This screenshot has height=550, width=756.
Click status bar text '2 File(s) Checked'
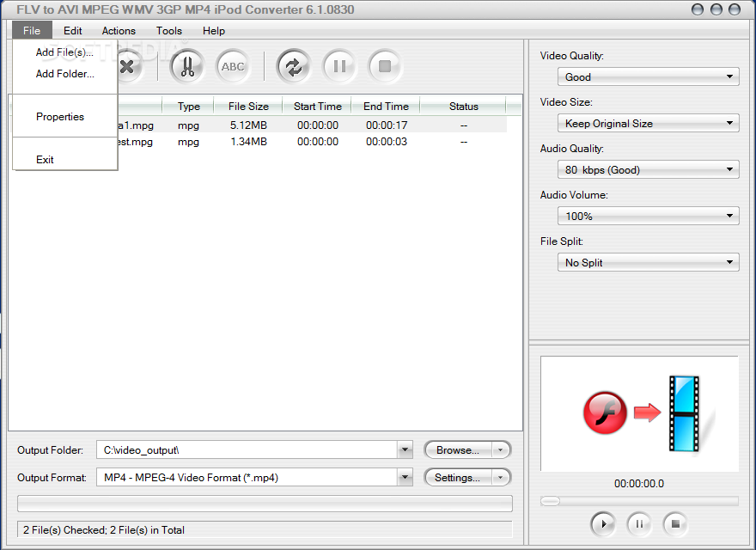(64, 529)
